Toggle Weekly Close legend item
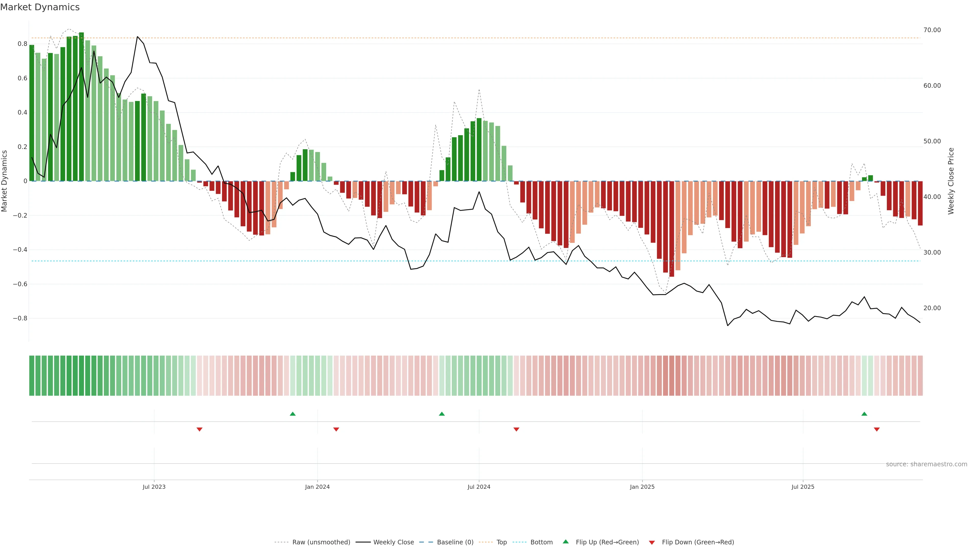The image size is (980, 551). (393, 542)
